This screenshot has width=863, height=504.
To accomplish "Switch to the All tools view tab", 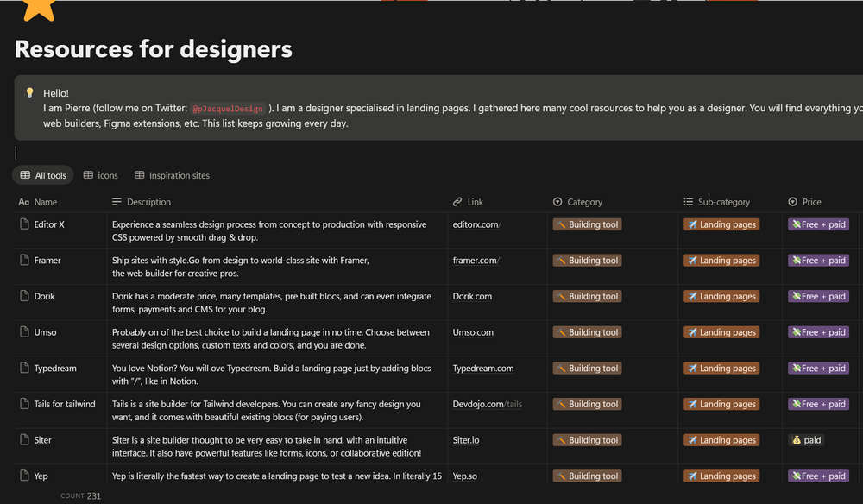I will click(x=43, y=175).
